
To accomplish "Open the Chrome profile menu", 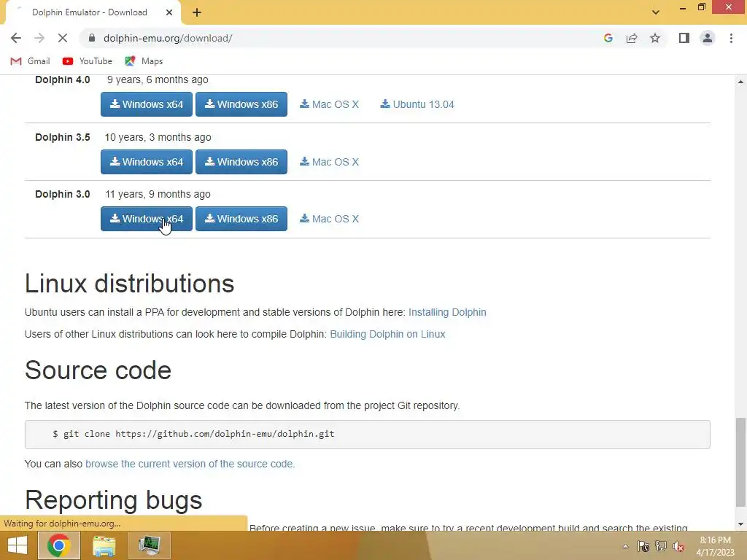I will click(x=708, y=38).
